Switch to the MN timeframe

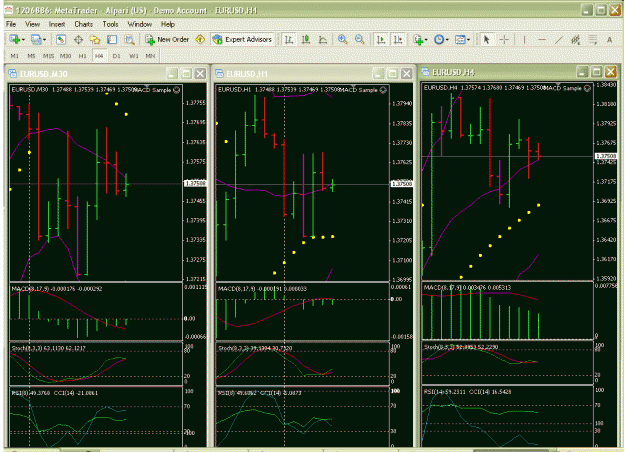pyautogui.click(x=150, y=56)
